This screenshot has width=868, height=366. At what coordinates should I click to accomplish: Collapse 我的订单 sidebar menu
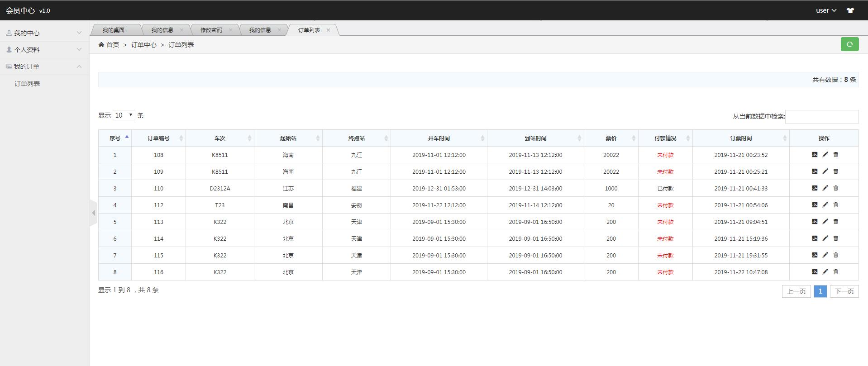[x=44, y=67]
